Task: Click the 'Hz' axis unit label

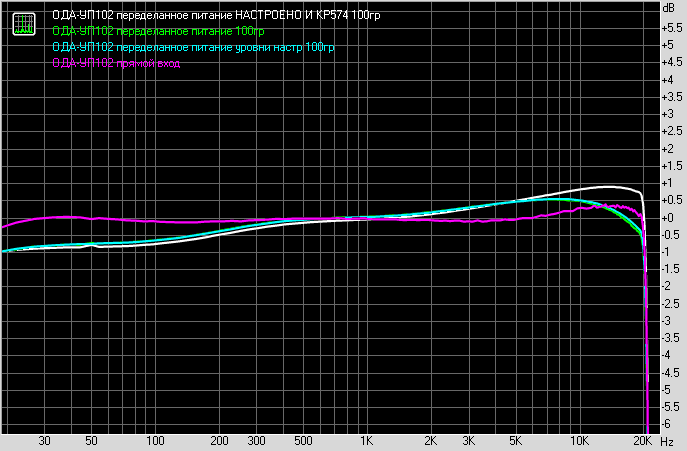Action: click(x=667, y=441)
